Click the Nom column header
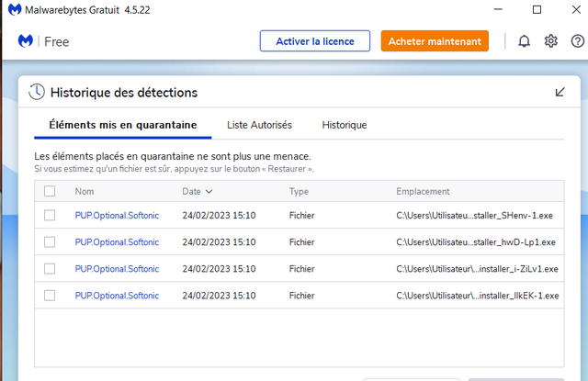 [x=85, y=192]
